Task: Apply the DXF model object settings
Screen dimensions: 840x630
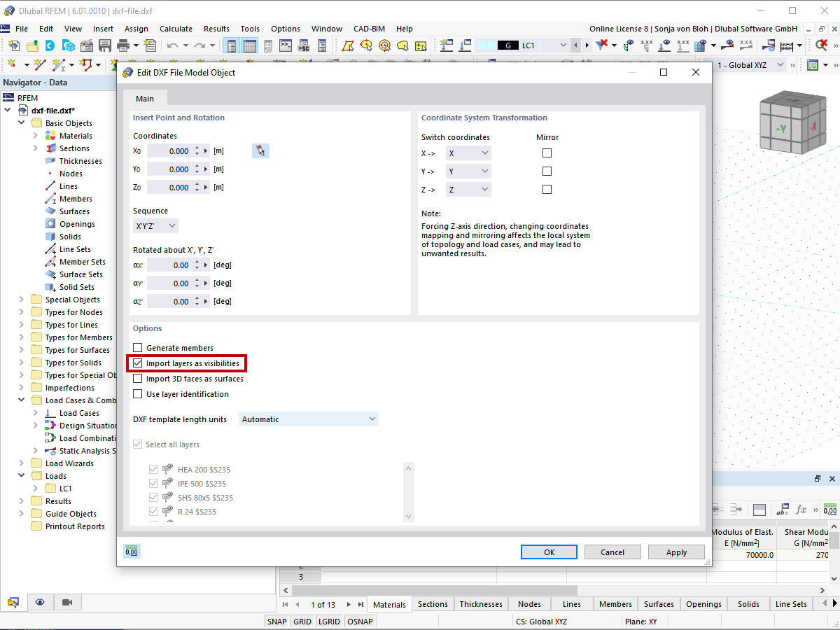Action: click(675, 552)
